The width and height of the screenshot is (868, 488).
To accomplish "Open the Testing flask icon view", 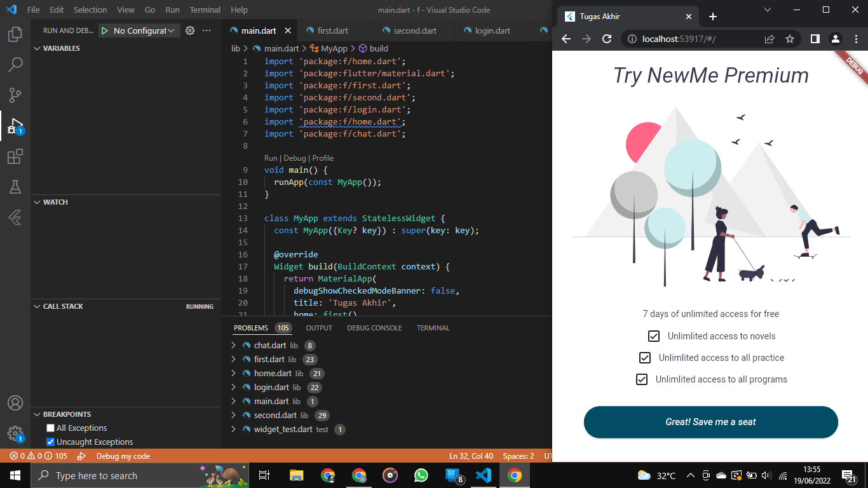I will 15,187.
